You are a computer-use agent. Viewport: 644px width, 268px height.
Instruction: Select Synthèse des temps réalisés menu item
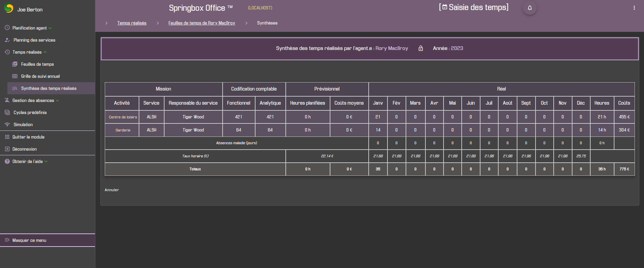point(51,88)
